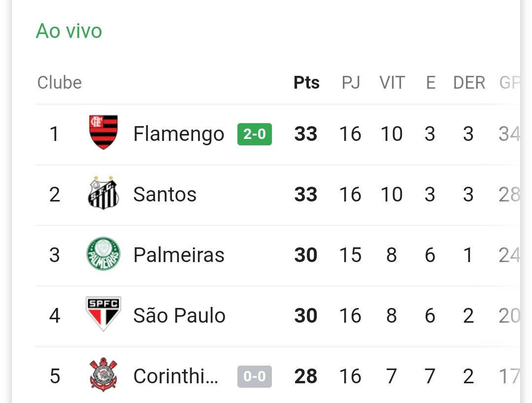
Task: Open the São Paulo team name link
Action: pyautogui.click(x=179, y=316)
